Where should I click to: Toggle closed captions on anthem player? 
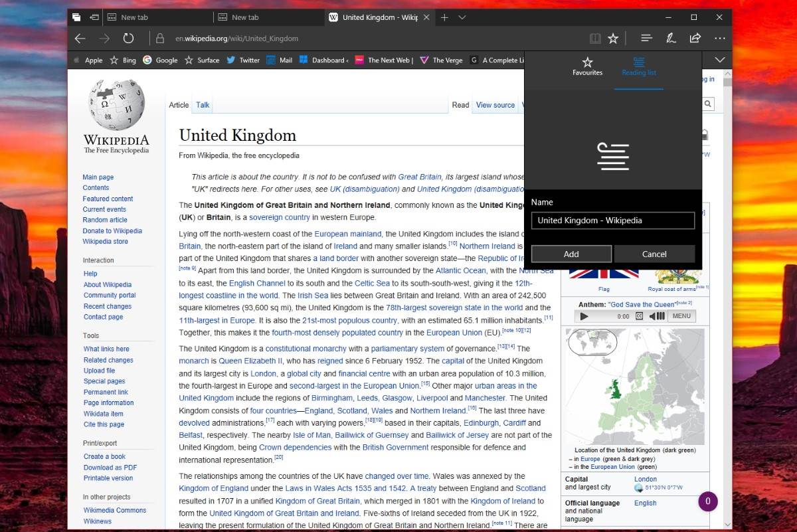click(639, 316)
